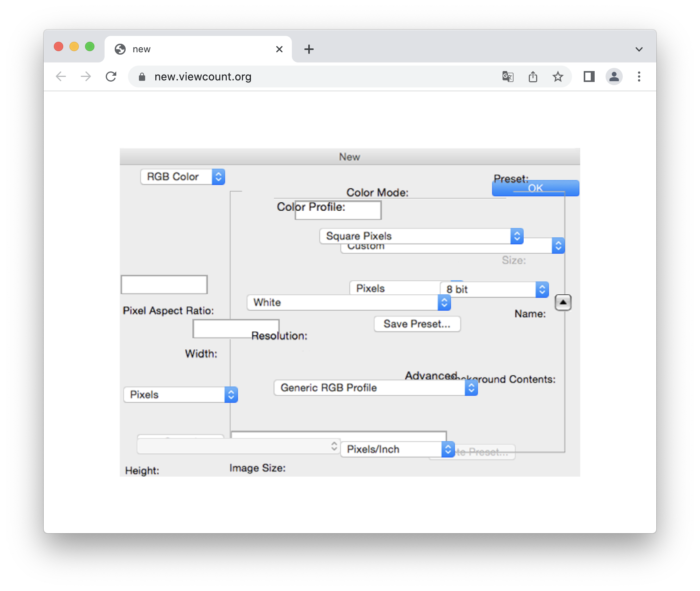Click the input field overlapping Color Profile label

click(x=338, y=210)
